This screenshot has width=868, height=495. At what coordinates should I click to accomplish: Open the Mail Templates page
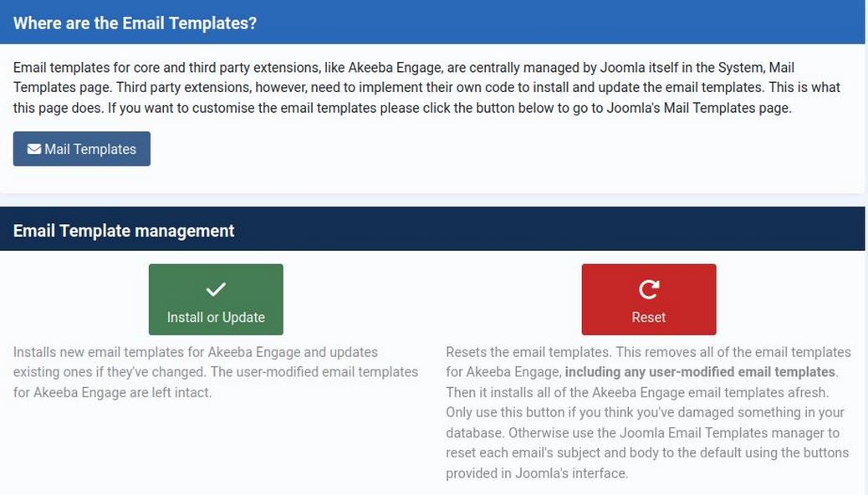82,149
